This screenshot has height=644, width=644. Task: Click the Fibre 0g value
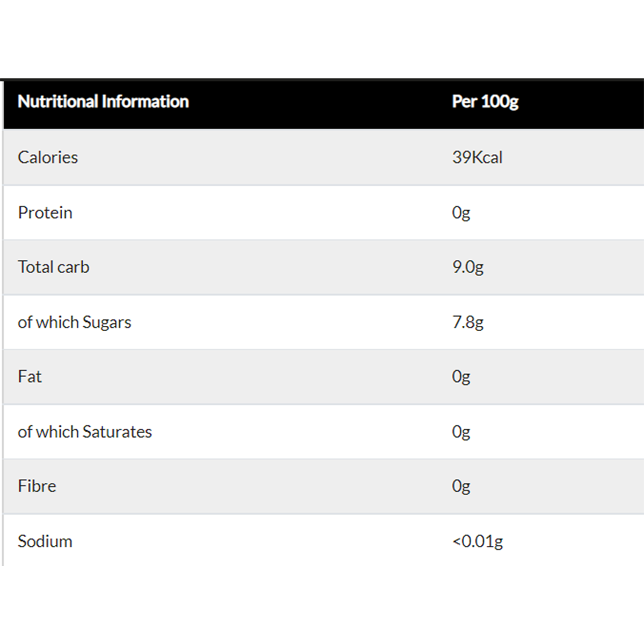pos(461,486)
